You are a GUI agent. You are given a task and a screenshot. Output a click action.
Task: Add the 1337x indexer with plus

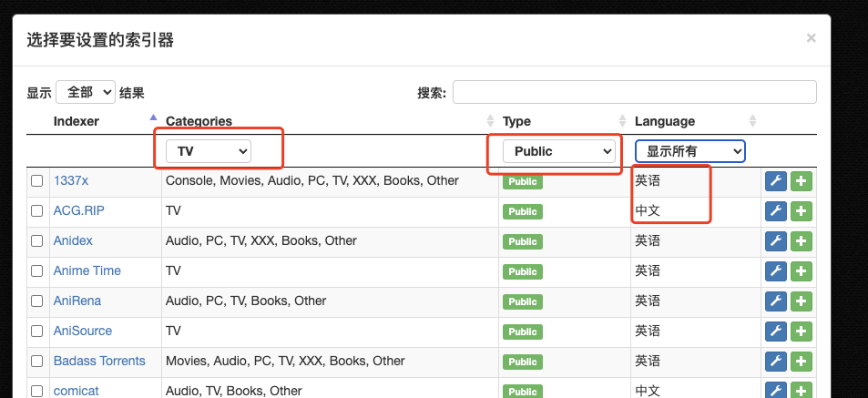[801, 181]
